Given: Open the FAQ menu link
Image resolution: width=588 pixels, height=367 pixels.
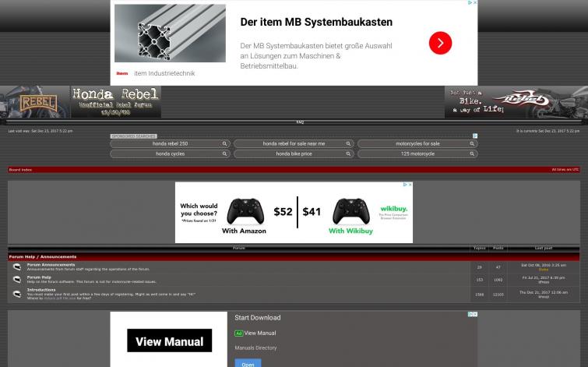Looking at the screenshot, I should pyautogui.click(x=300, y=122).
